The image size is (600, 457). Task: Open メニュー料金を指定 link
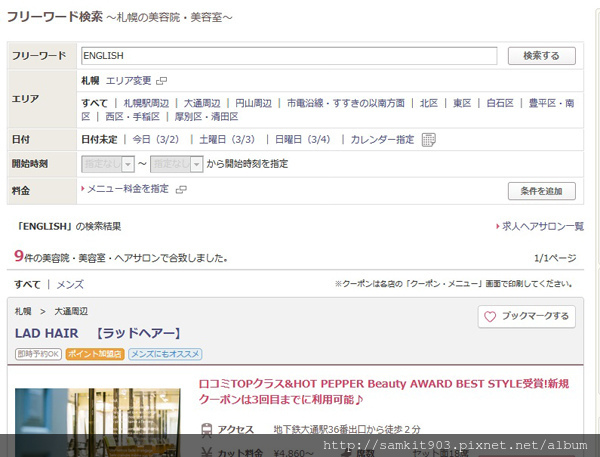(x=128, y=189)
